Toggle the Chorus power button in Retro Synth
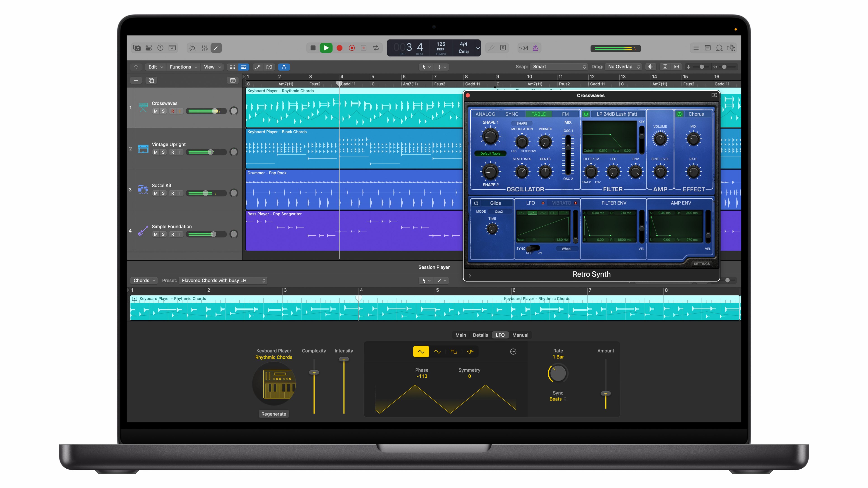The width and height of the screenshot is (868, 488). 680,114
